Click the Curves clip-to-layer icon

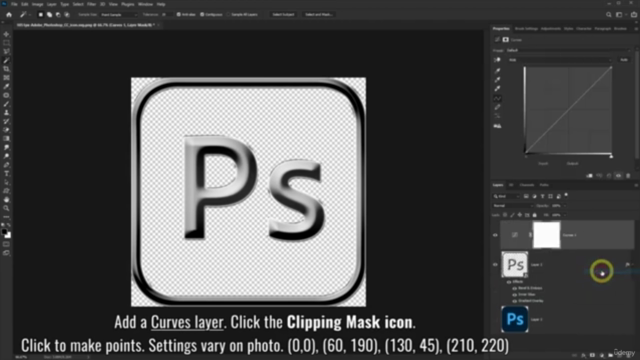point(589,176)
